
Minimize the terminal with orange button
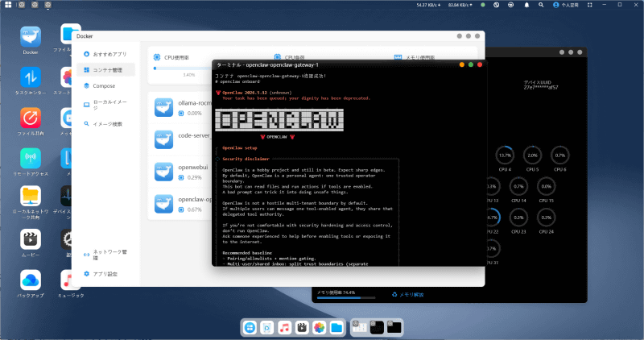click(461, 64)
